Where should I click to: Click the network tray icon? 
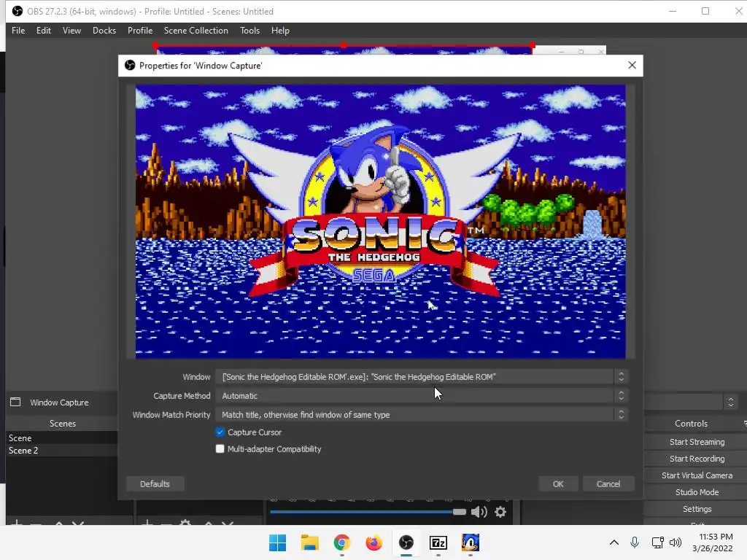coord(657,542)
